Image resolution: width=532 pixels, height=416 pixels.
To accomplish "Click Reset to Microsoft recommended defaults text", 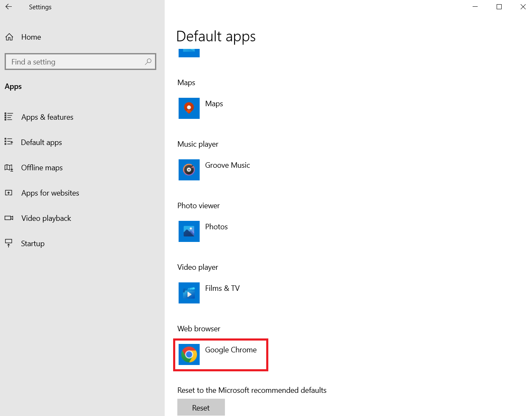I will click(252, 390).
